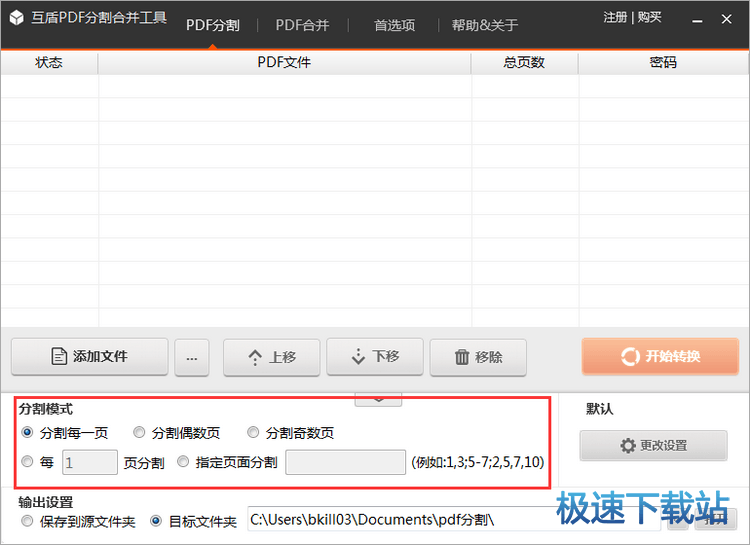The width and height of the screenshot is (750, 545).
Task: Select the 指定页面分割 radio button
Action: pos(183,462)
